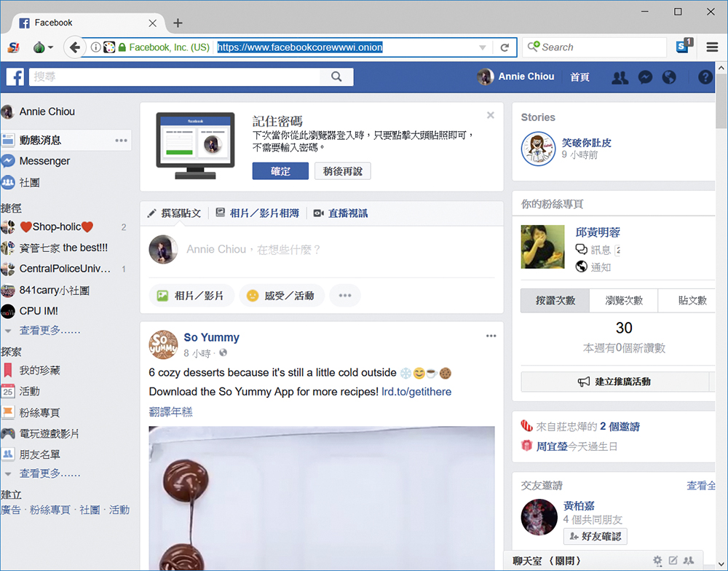
Task: Go to 首頁 in the top bar
Action: point(580,77)
